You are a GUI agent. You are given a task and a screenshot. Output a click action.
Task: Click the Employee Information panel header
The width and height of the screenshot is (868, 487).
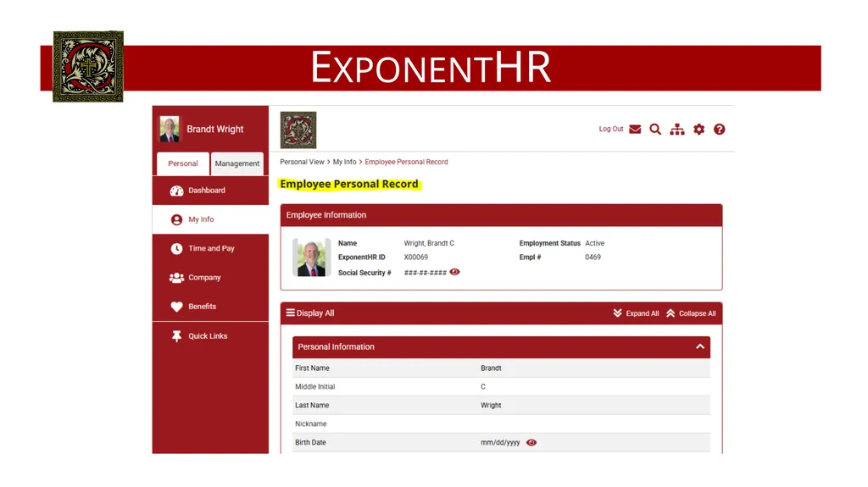click(501, 215)
